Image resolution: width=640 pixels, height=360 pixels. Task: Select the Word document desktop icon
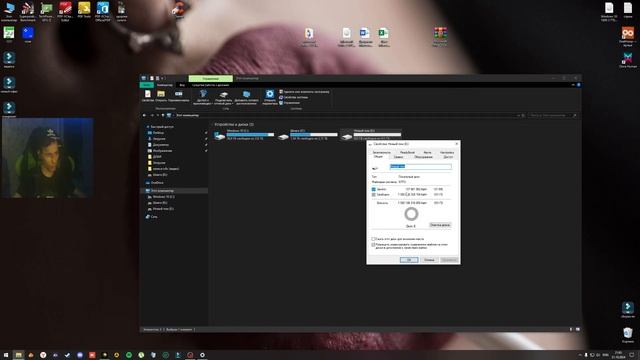pyautogui.click(x=365, y=37)
